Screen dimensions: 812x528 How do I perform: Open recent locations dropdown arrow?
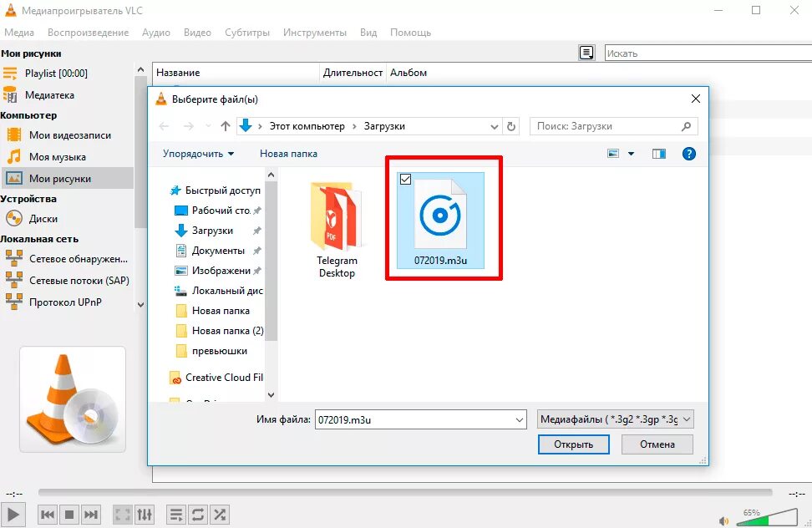coord(208,126)
